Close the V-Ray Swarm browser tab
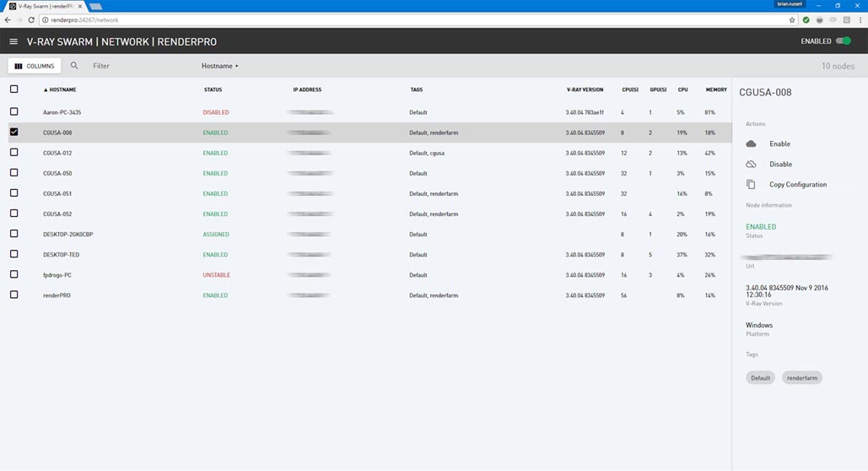Viewport: 868px width, 471px height. (79, 7)
